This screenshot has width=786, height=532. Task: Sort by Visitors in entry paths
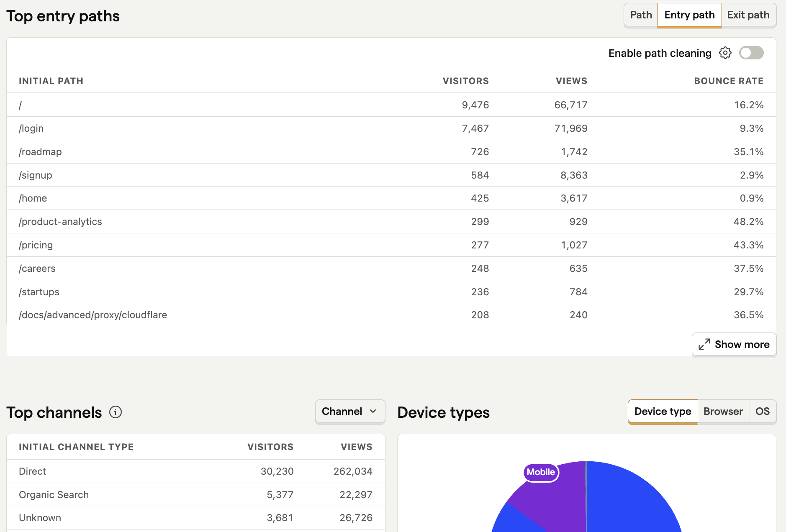(466, 81)
